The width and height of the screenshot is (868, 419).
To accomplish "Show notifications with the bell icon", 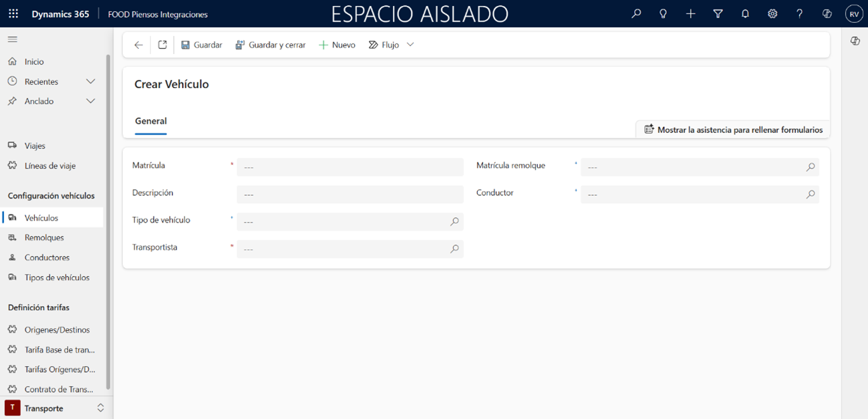I will click(745, 13).
